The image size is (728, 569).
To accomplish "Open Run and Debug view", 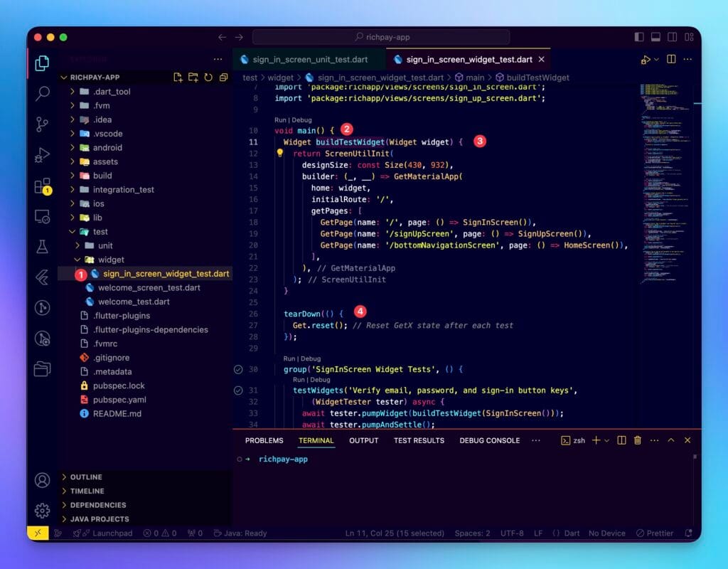I will tap(42, 154).
